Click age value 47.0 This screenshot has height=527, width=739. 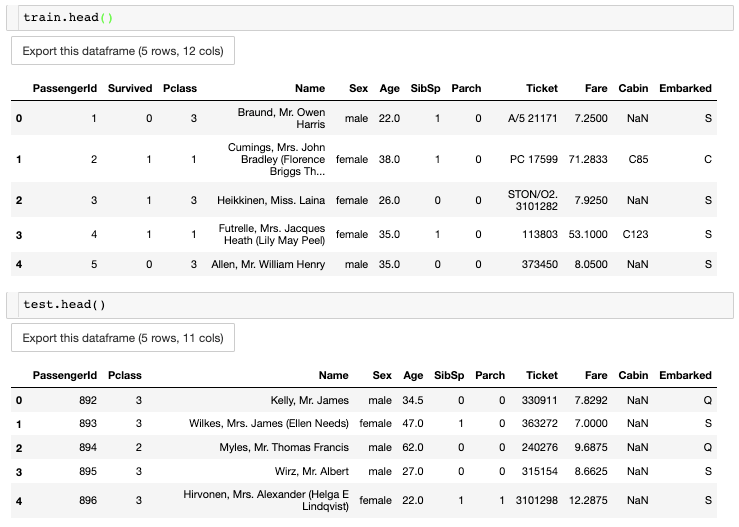coord(413,424)
